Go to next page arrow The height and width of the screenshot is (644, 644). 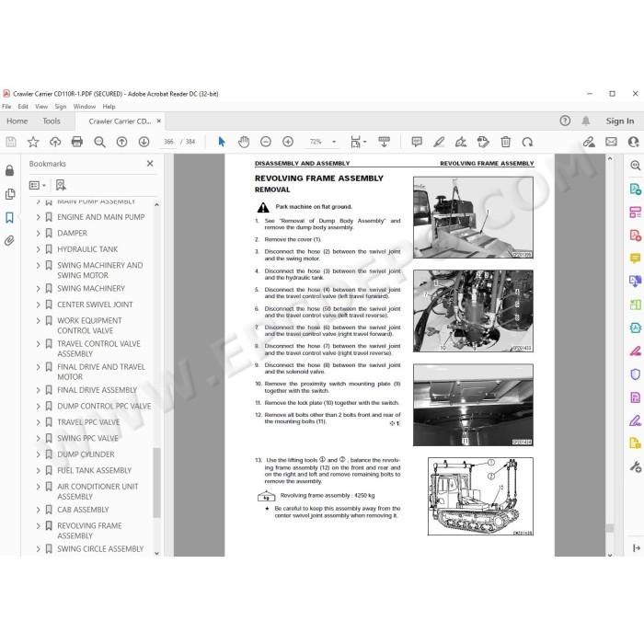pos(144,142)
